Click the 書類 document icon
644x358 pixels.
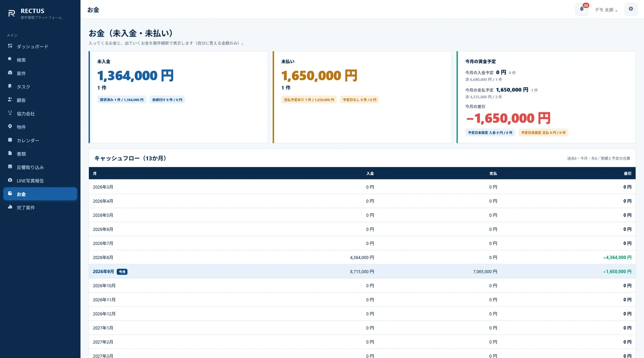click(10, 153)
